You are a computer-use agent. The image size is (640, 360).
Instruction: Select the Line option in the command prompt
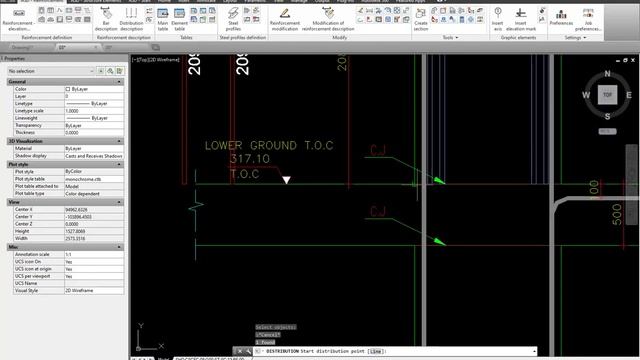click(x=375, y=351)
